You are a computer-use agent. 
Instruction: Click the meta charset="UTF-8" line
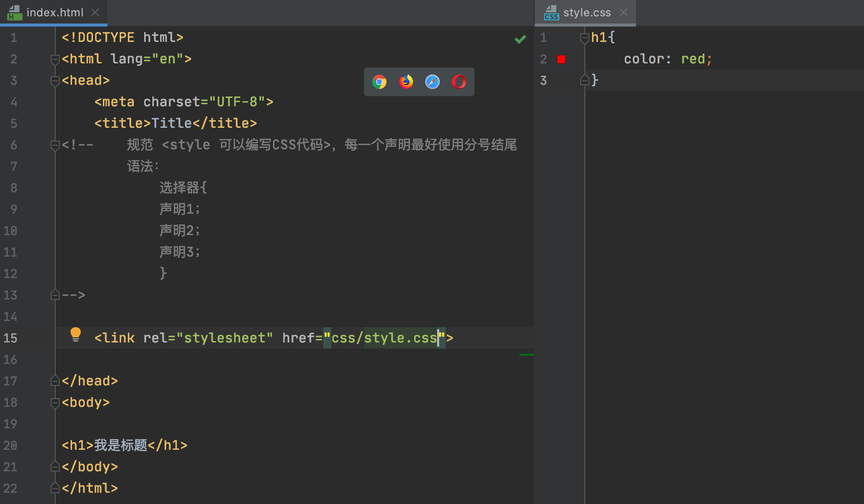tap(184, 102)
